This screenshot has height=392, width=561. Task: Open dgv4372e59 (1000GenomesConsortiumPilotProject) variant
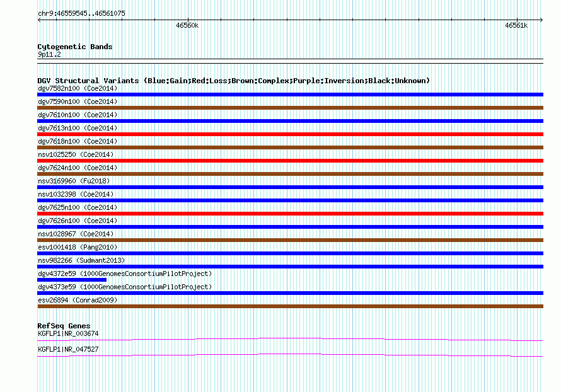pos(125,274)
